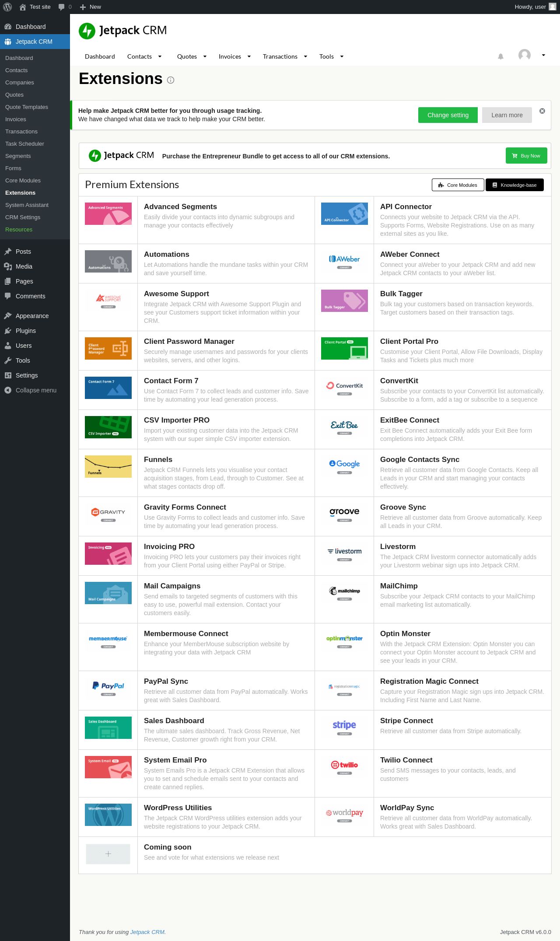Screen dimensions: 560x941
Task: Go to Quote Templates in sidebar
Action: [x=27, y=107]
